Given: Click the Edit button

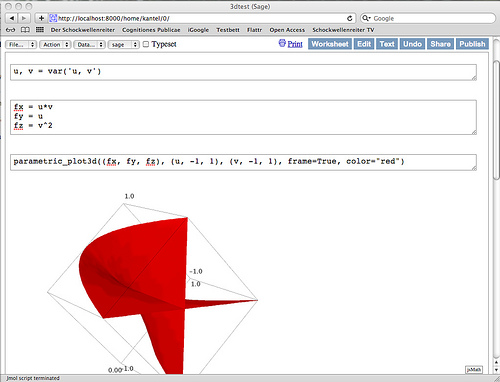Looking at the screenshot, I should click(x=364, y=44).
